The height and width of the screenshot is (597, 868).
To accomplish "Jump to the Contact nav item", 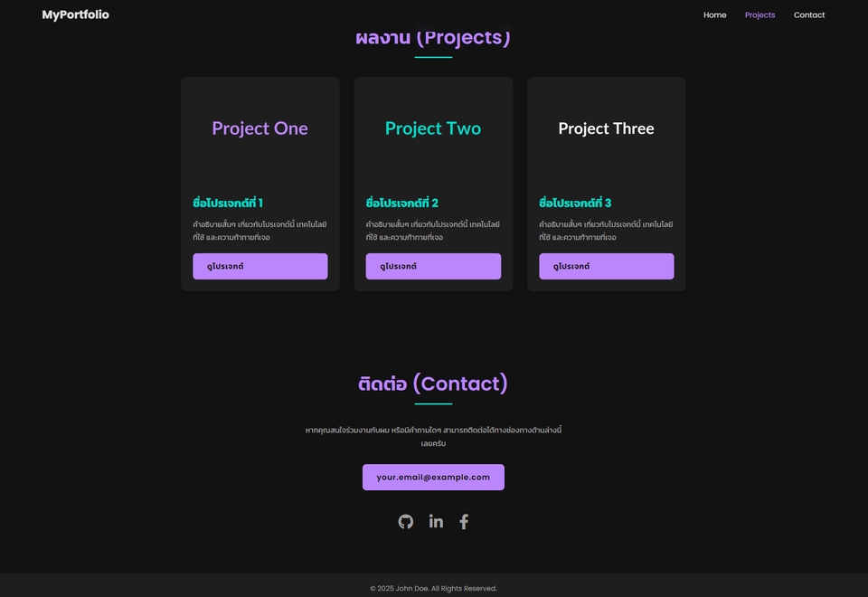I will [x=808, y=14].
